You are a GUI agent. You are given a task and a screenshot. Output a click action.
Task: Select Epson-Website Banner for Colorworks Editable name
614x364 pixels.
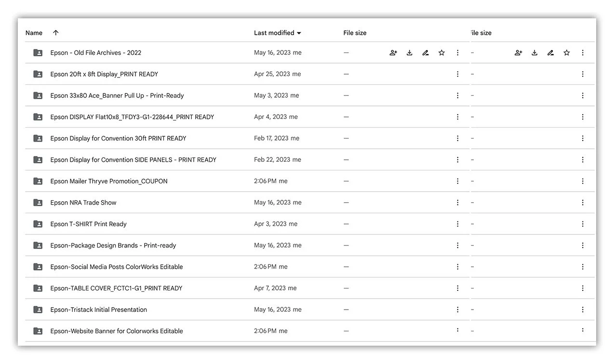point(117,331)
